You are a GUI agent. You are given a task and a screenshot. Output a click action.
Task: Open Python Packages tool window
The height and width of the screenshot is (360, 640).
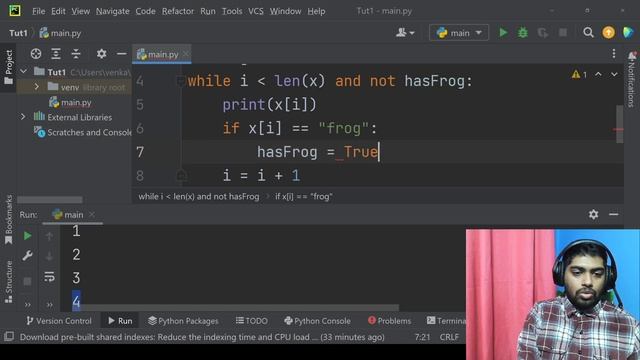coord(183,321)
